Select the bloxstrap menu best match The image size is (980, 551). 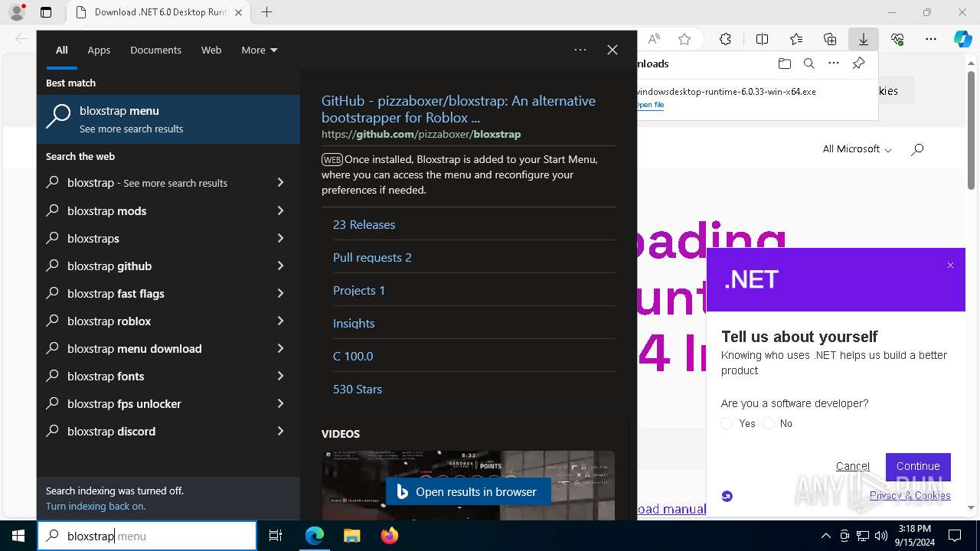pos(168,119)
